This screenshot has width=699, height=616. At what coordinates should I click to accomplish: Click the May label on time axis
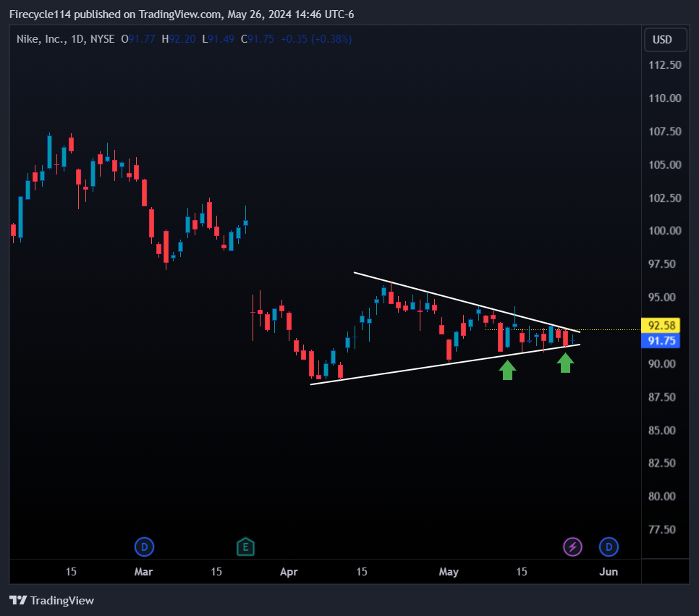pyautogui.click(x=449, y=572)
